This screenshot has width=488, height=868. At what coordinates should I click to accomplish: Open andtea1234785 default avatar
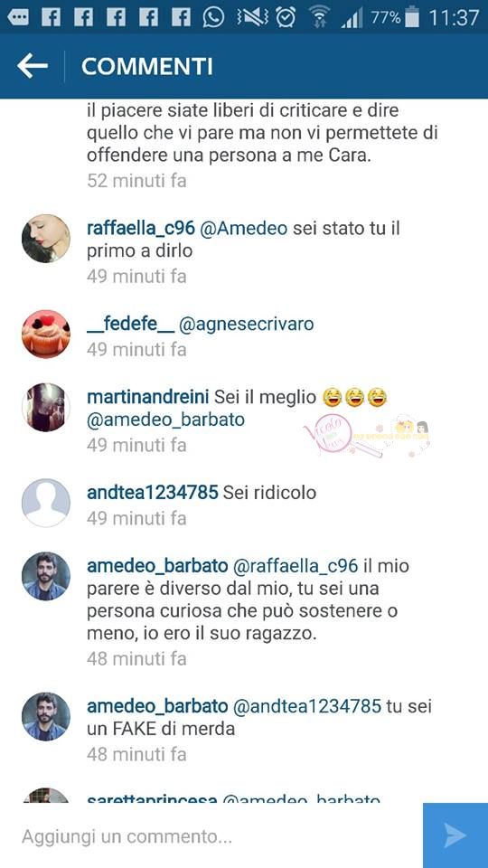[x=46, y=503]
